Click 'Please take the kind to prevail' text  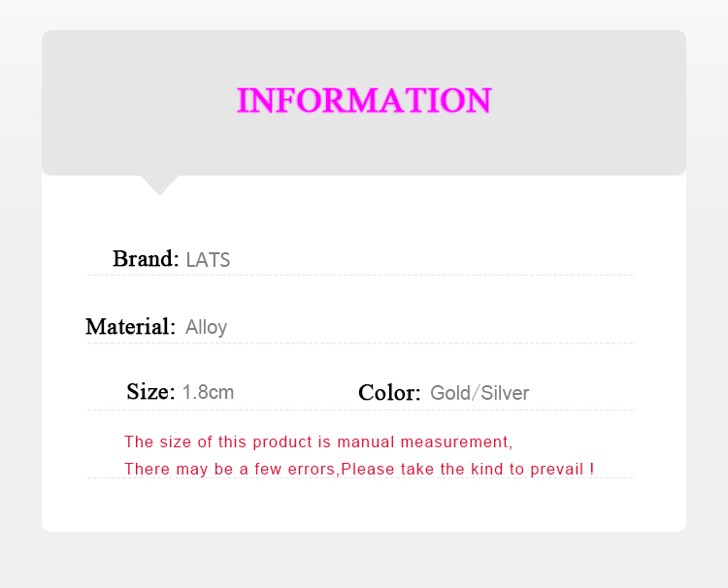462,469
